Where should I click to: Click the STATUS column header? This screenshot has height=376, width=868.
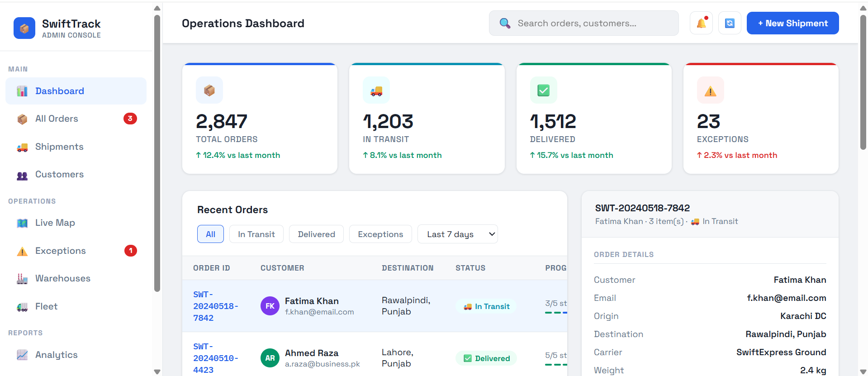coord(470,268)
